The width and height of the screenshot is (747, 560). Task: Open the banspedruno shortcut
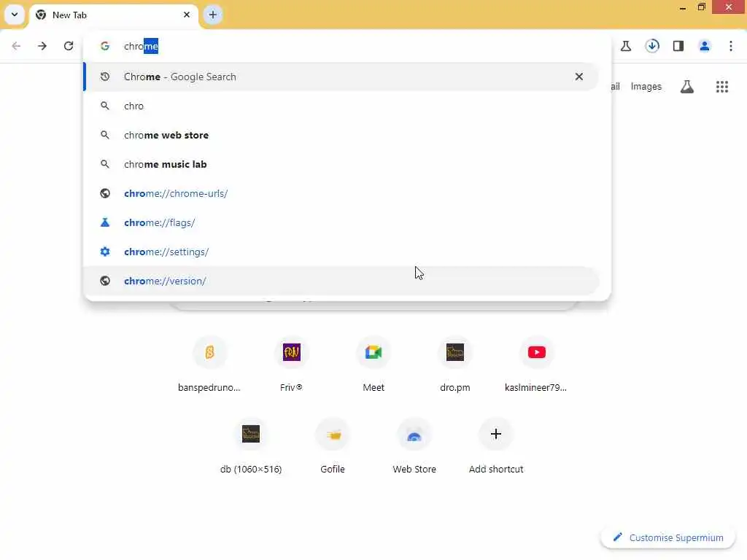pyautogui.click(x=209, y=365)
